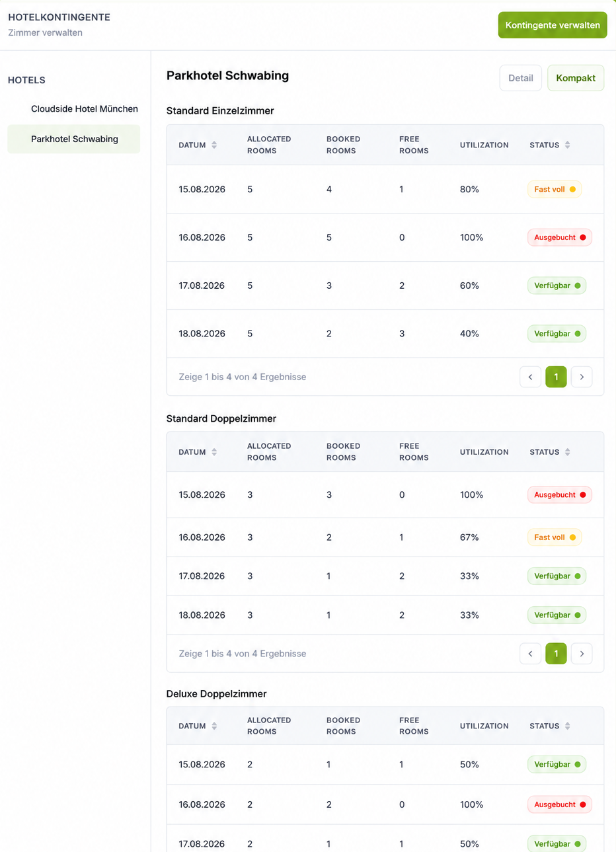Image resolution: width=616 pixels, height=852 pixels.
Task: Sort Standard Doppelzimmer table by Datum
Action: tap(198, 452)
